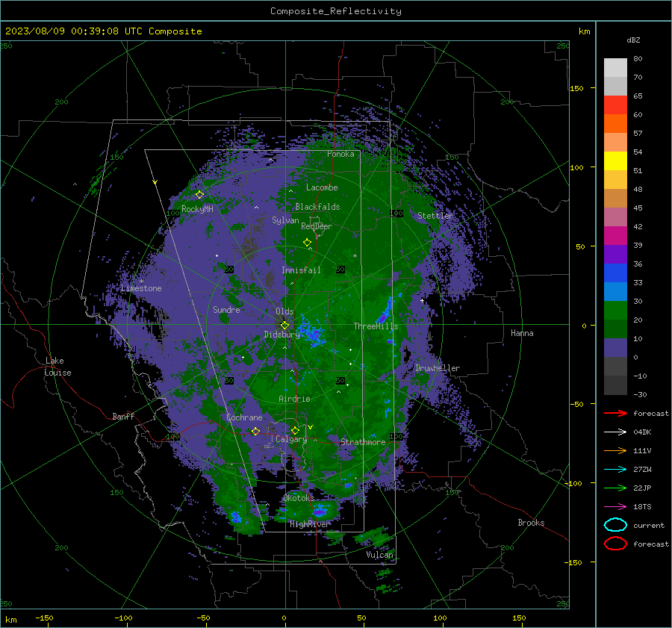Click the 65 dBZ red color swatch
Screen dimensions: 672x628
(x=615, y=105)
